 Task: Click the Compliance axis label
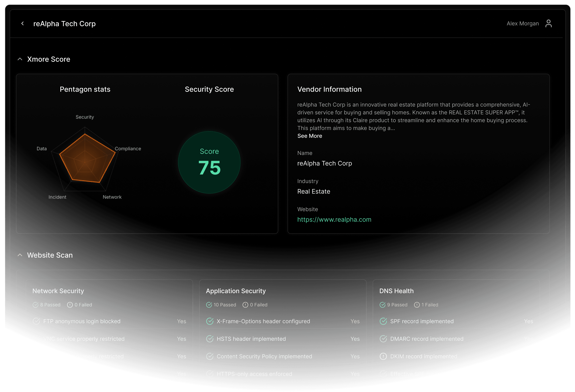128,149
